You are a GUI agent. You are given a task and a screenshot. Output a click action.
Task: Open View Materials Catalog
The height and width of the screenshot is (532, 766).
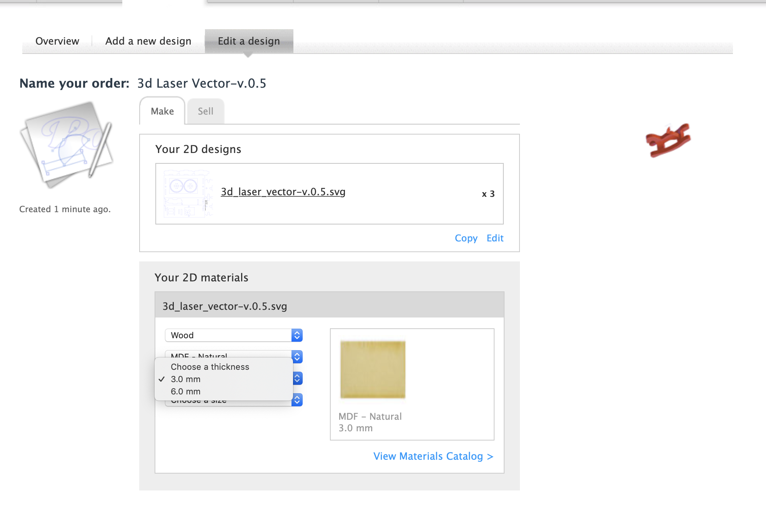click(x=433, y=456)
